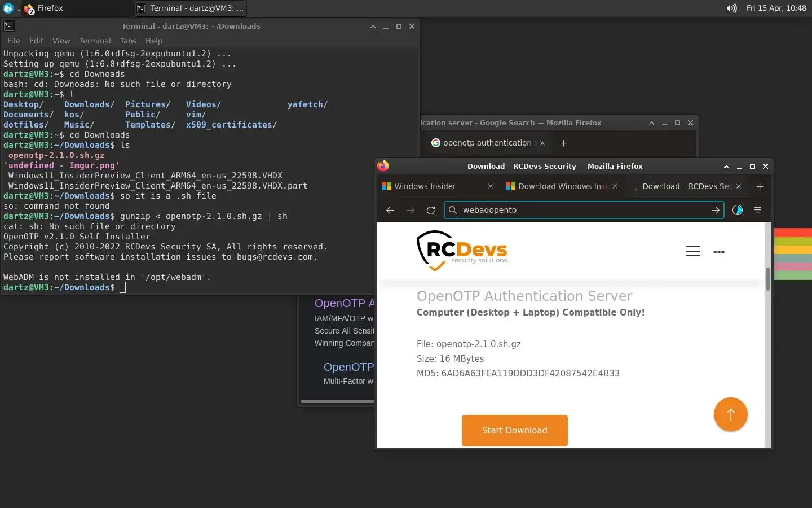This screenshot has height=508, width=812.
Task: Click the OpenOTP A… link in background page
Action: [x=345, y=303]
